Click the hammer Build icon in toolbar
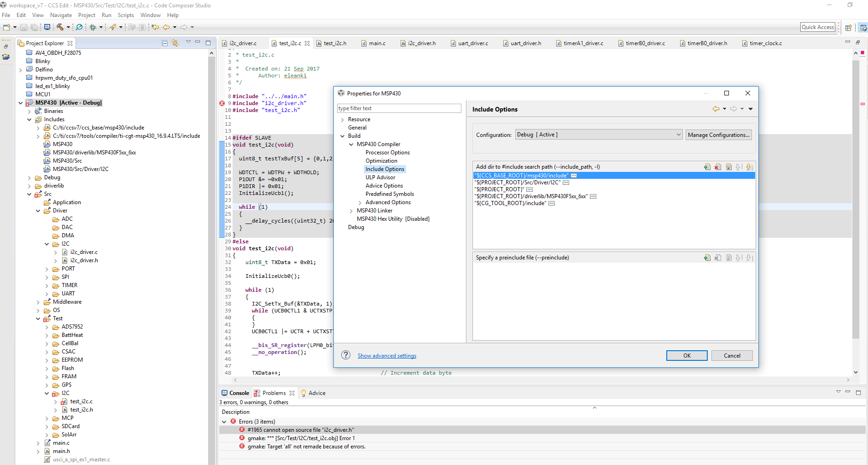868x465 pixels. point(60,27)
